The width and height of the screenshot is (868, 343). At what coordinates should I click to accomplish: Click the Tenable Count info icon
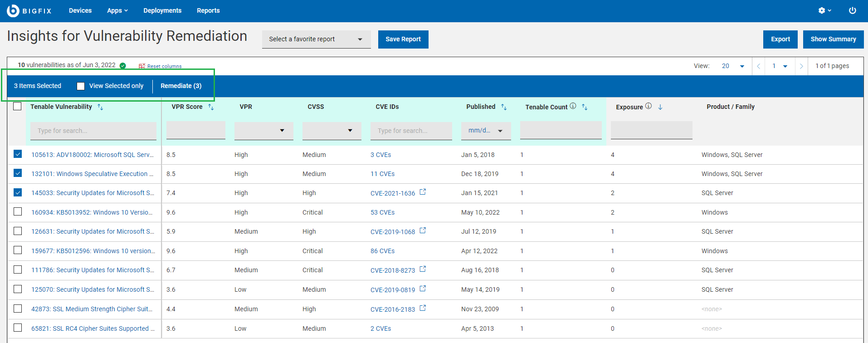tap(573, 106)
